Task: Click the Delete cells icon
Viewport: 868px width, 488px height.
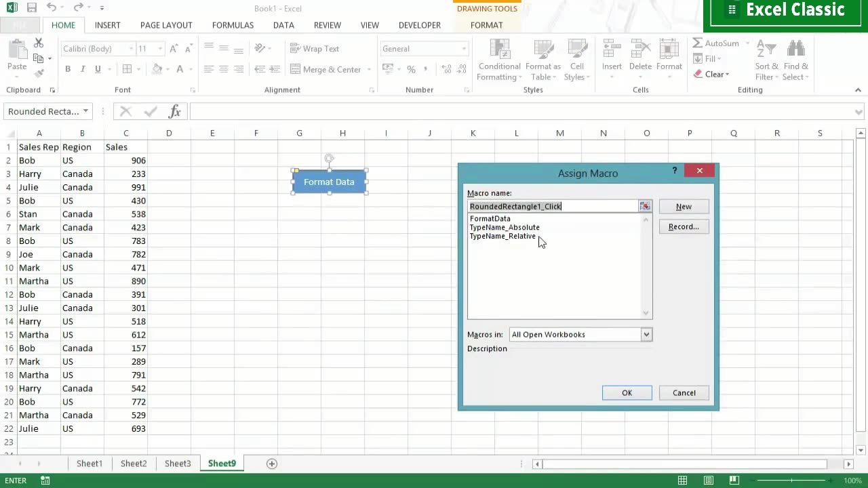Action: [640, 50]
